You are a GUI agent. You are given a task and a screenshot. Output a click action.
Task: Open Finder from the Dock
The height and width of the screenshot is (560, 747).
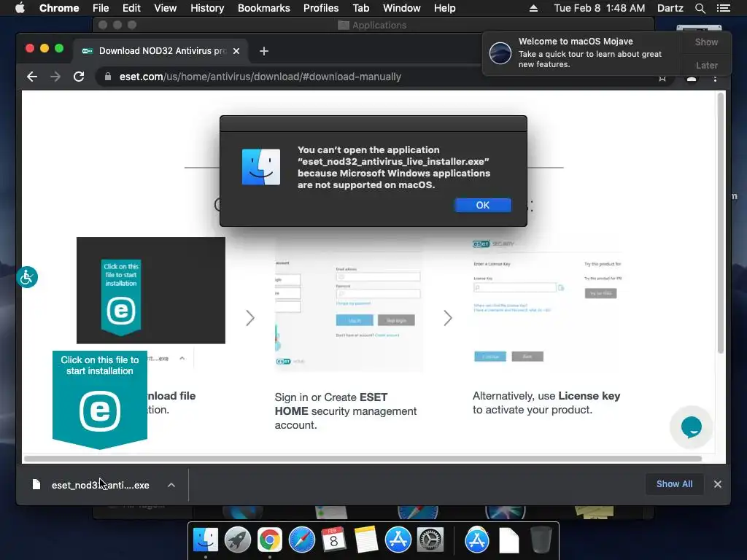point(205,540)
